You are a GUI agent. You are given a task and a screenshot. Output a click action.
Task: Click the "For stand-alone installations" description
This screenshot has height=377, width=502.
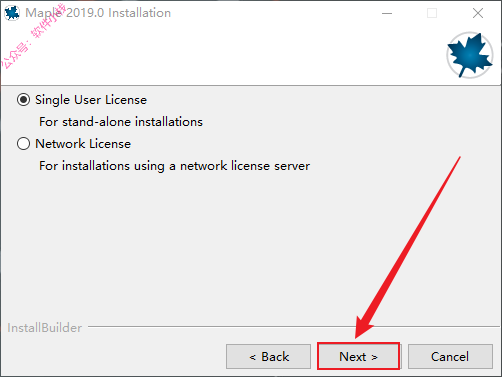121,122
